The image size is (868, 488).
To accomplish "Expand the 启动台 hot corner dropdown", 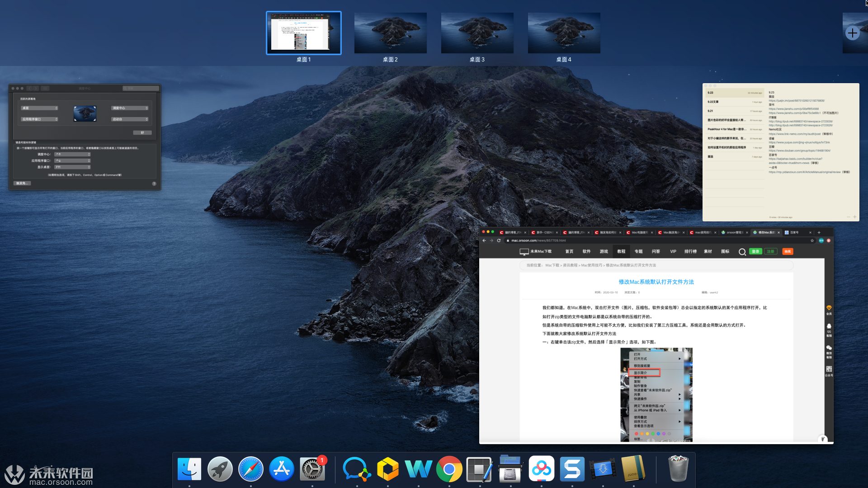I will 130,119.
